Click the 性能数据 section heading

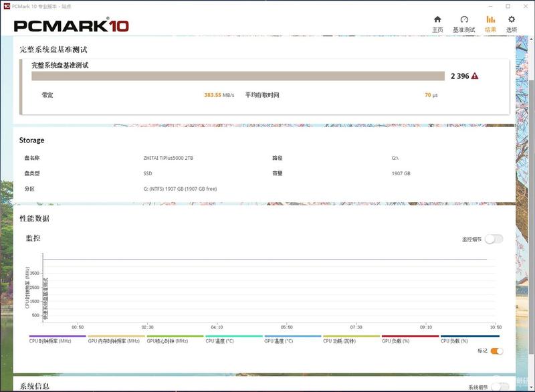[x=35, y=219]
